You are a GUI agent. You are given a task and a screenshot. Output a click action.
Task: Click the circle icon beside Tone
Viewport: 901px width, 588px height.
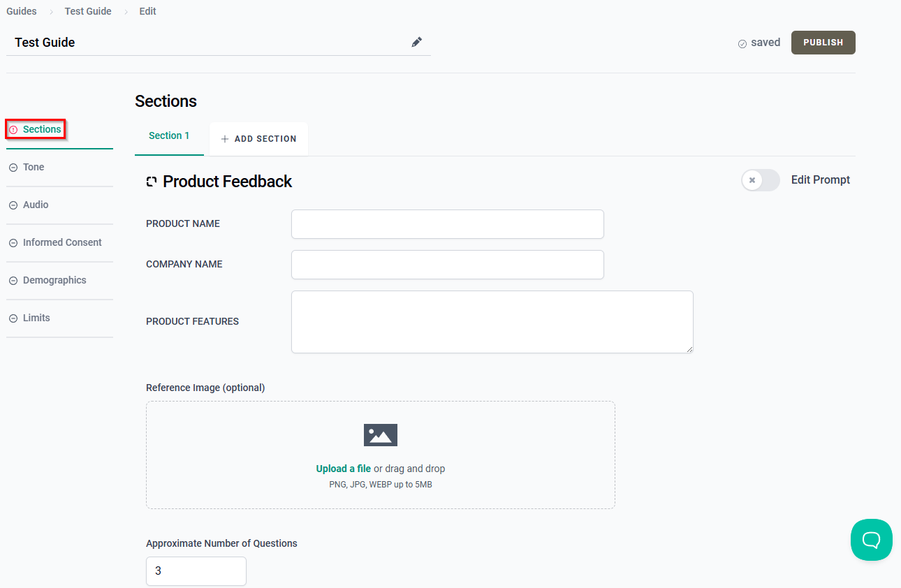click(x=13, y=168)
